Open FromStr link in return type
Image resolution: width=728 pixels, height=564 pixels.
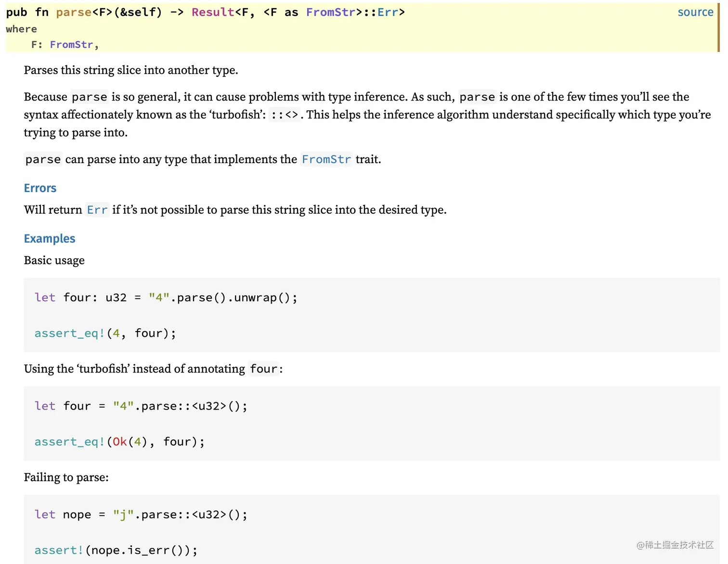(331, 12)
